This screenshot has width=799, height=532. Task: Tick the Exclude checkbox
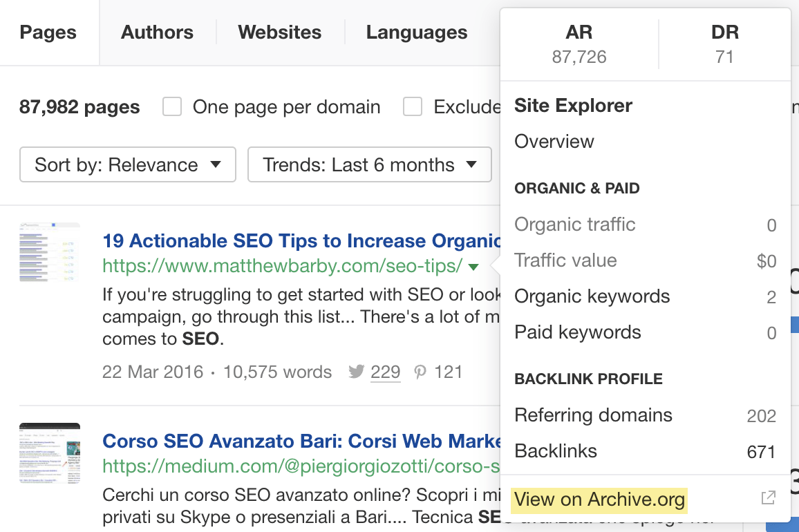413,107
